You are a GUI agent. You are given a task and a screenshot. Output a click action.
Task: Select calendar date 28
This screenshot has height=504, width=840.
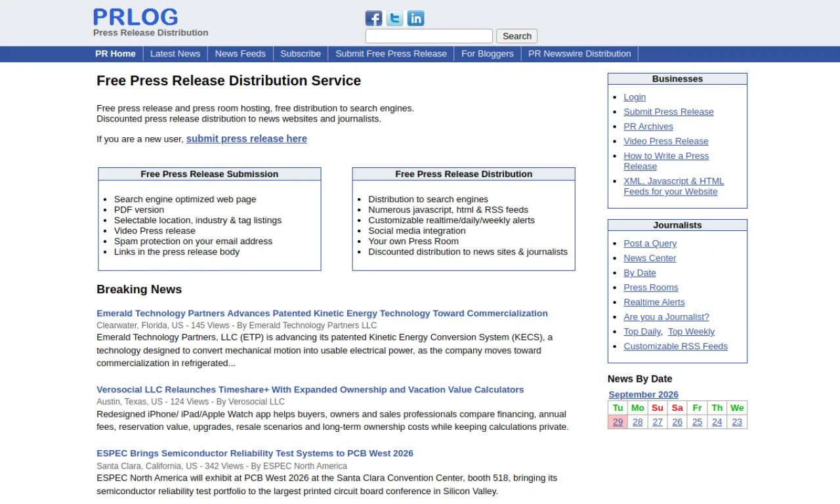click(638, 422)
